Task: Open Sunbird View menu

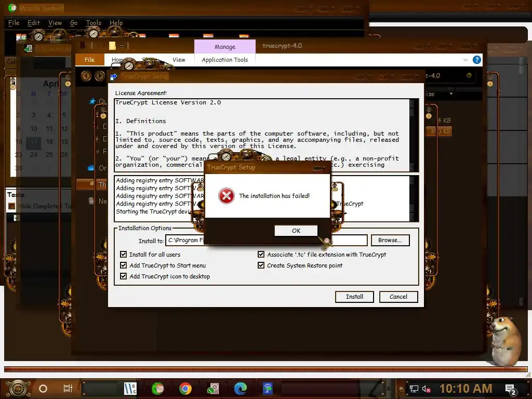Action: point(55,23)
